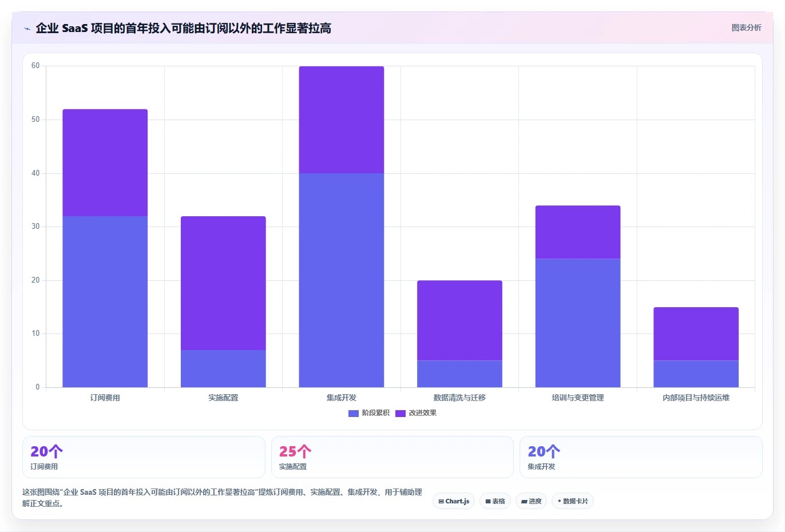Click the 订阅费用 x-axis label under the chart

click(x=105, y=398)
